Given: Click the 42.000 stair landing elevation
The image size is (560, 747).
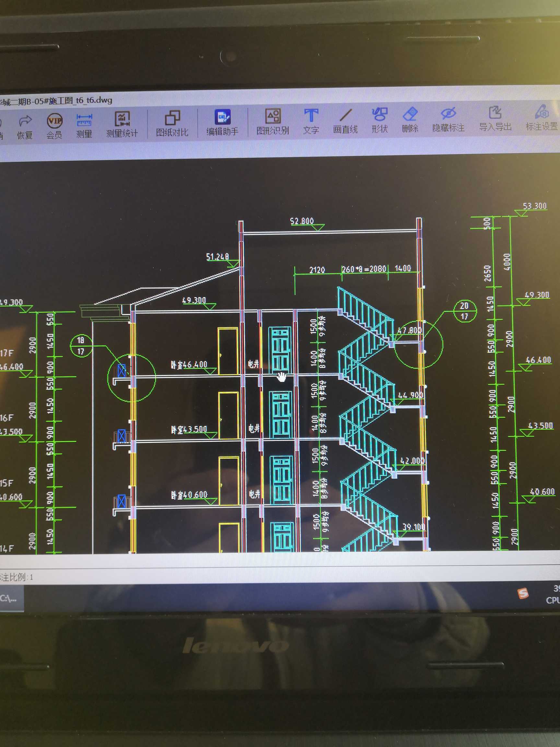Looking at the screenshot, I should (412, 461).
